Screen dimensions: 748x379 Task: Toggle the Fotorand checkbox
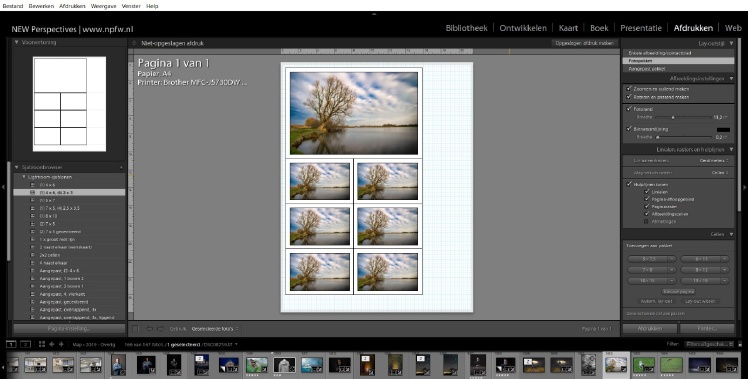(x=629, y=109)
